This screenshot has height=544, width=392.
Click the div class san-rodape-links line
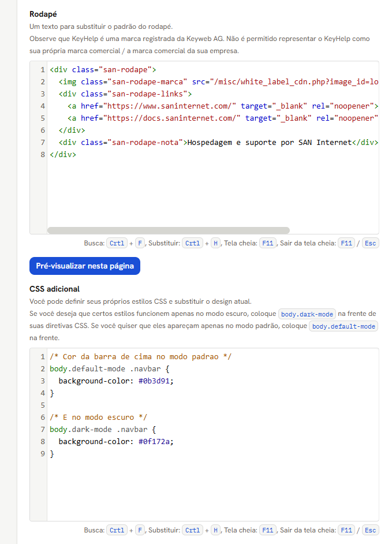(x=125, y=94)
